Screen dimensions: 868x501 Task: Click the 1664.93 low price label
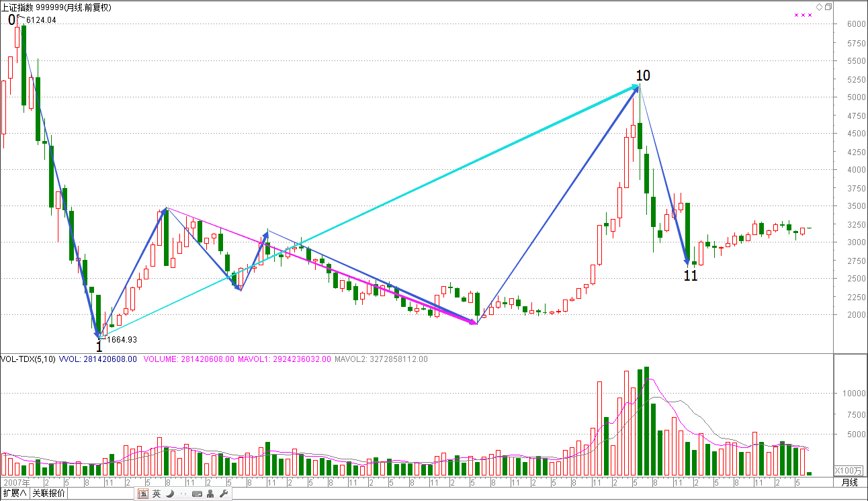tap(122, 340)
